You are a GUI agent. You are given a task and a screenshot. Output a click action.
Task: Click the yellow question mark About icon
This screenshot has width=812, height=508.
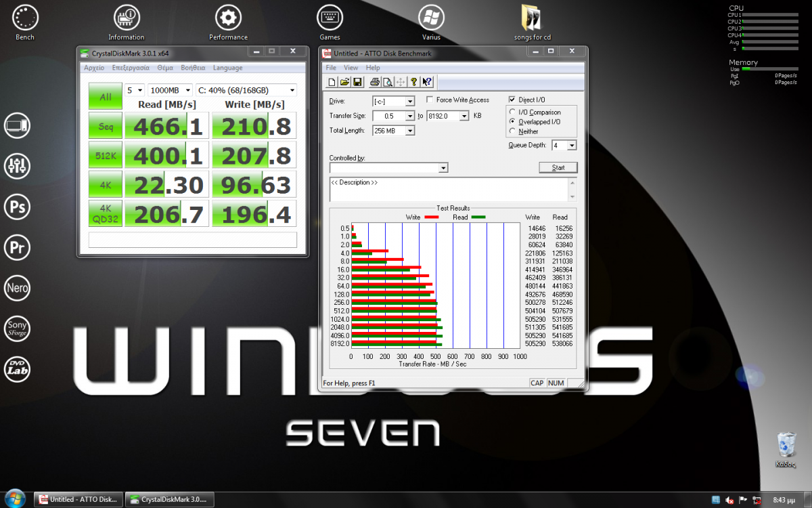click(413, 82)
